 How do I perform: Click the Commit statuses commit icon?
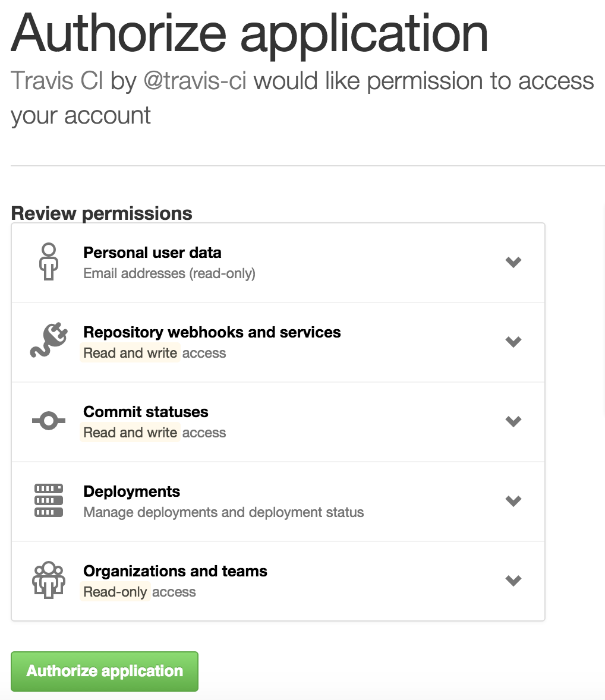point(49,421)
